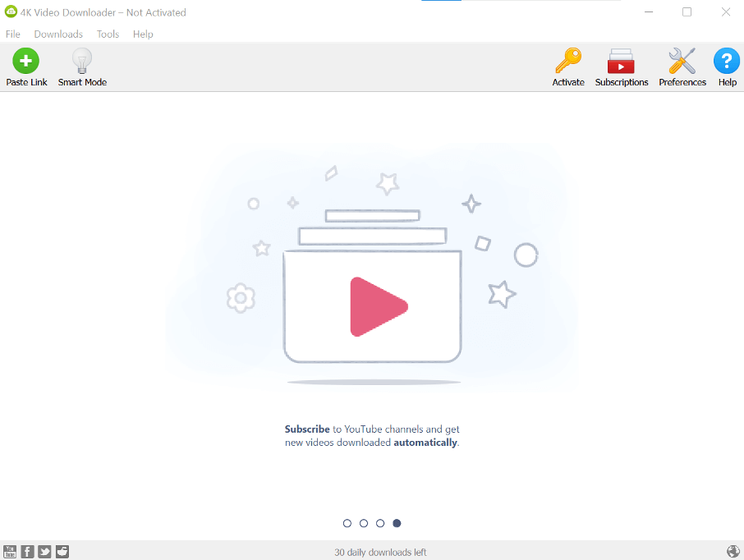Open the File menu
Viewport: 744px width, 560px height.
[x=13, y=34]
